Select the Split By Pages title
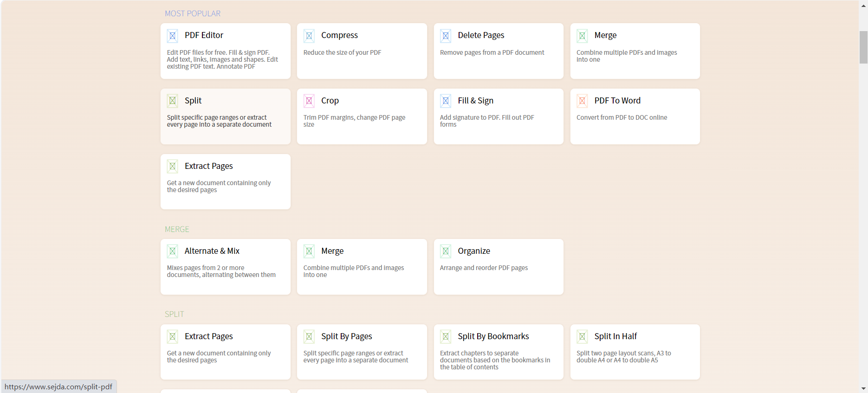The image size is (868, 393). [x=346, y=336]
